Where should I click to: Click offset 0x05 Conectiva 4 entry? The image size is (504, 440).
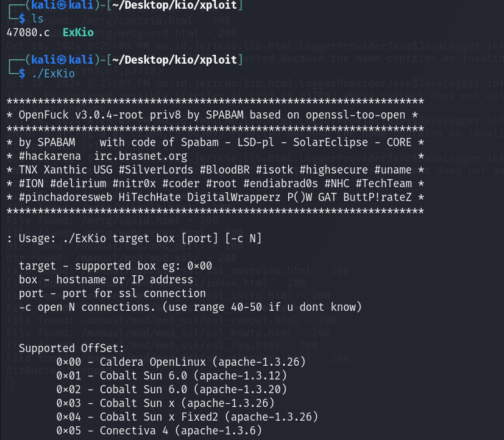pos(159,431)
